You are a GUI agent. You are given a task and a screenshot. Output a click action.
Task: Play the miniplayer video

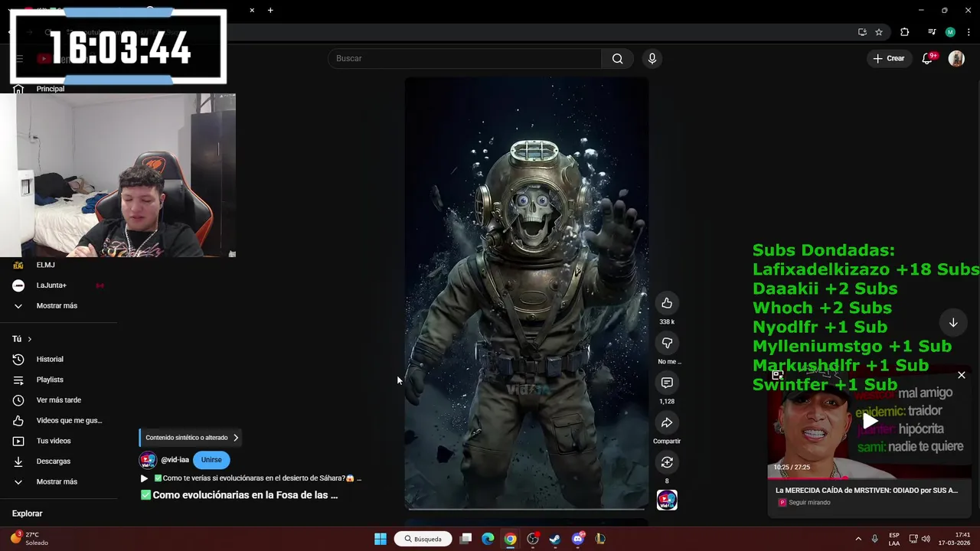tap(870, 420)
